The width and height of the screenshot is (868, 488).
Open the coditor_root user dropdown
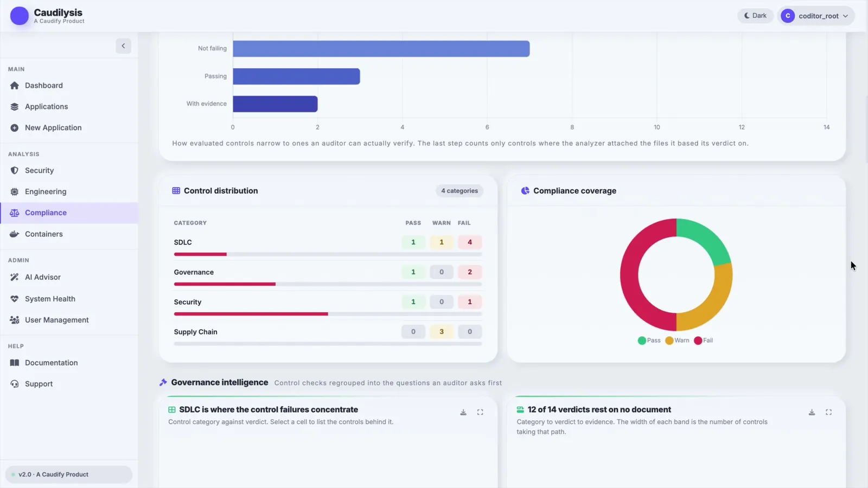click(816, 16)
